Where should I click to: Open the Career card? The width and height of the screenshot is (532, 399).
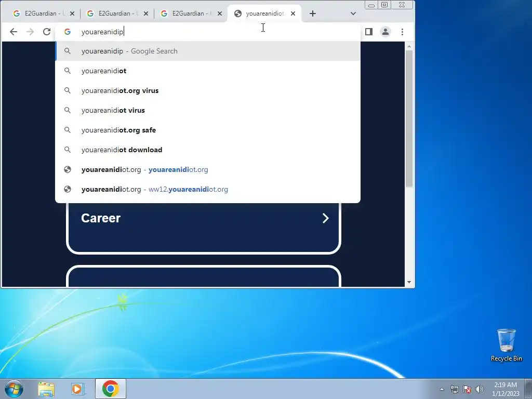point(204,228)
